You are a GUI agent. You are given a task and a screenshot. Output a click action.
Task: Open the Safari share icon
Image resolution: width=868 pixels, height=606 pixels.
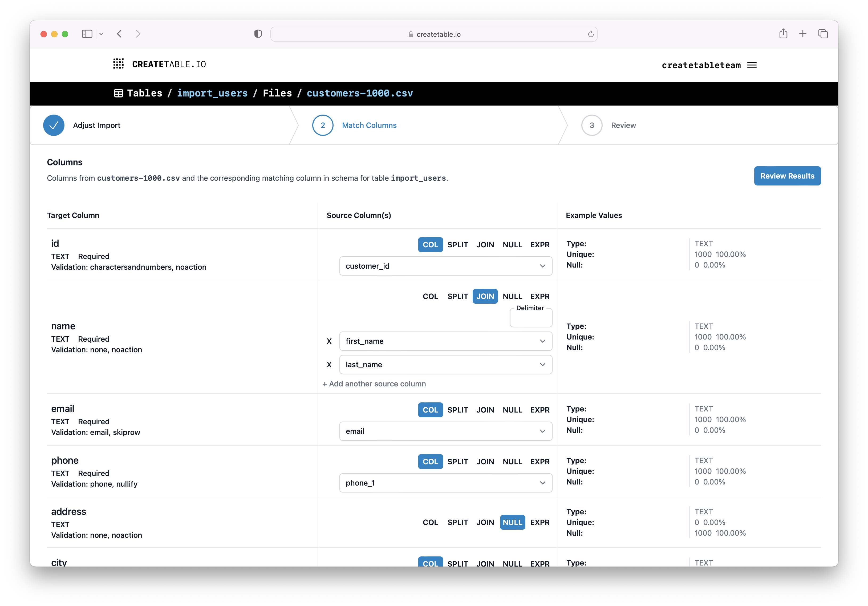click(783, 34)
